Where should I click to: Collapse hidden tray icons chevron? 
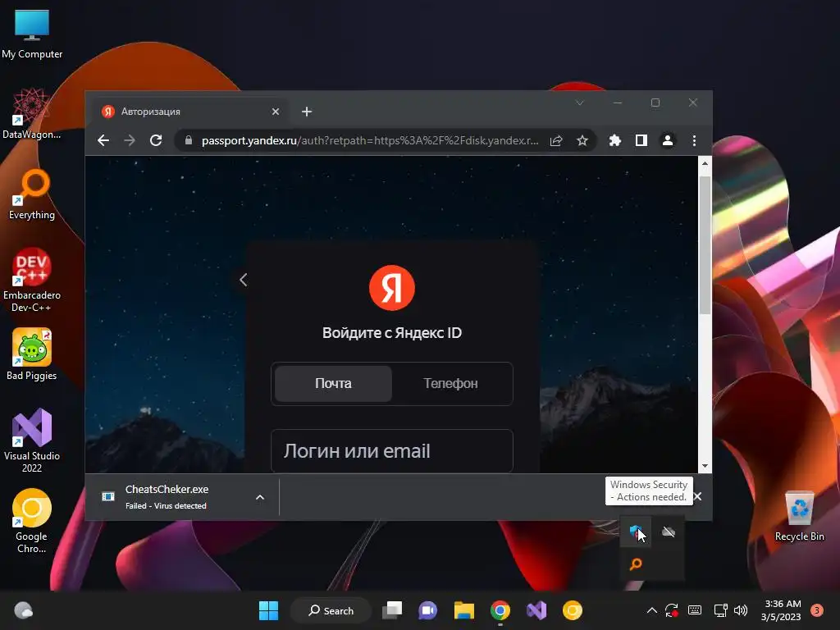pos(652,610)
